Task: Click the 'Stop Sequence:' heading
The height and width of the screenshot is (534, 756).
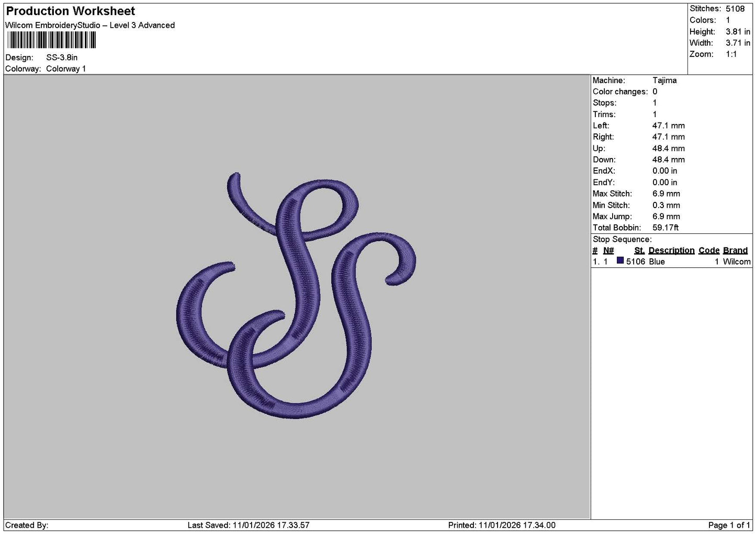Action: [x=622, y=239]
